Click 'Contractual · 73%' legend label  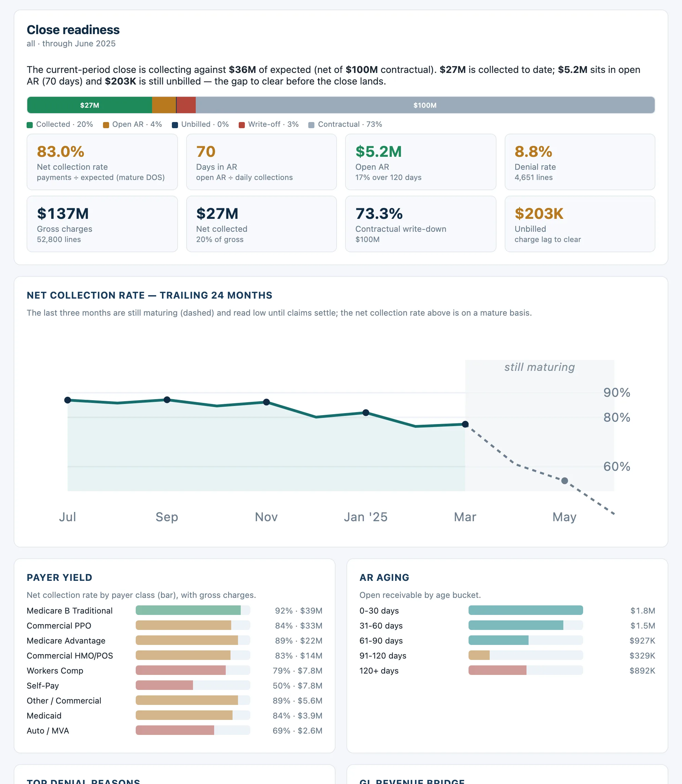point(350,124)
